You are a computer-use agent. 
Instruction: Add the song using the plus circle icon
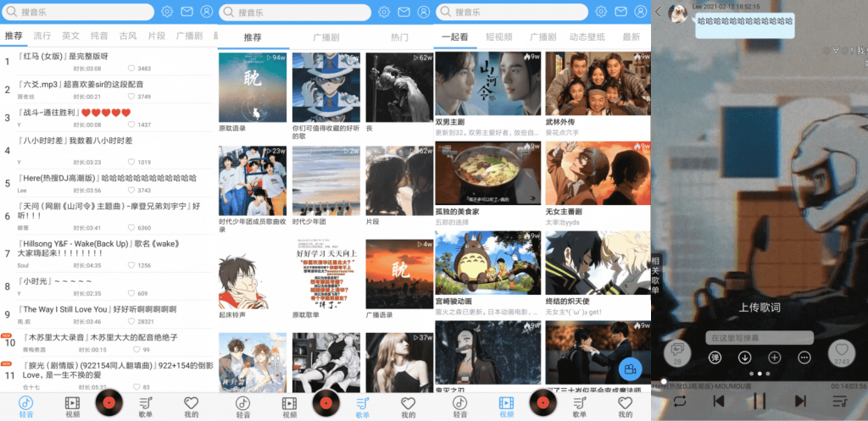pos(774,357)
